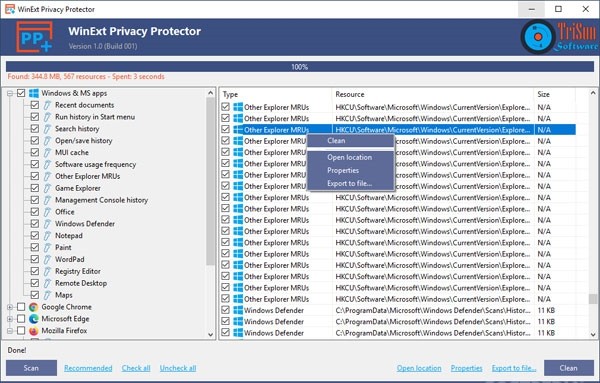Collapse the Mozilla Firefox tree node
This screenshot has width=600, height=383.
(x=10, y=331)
